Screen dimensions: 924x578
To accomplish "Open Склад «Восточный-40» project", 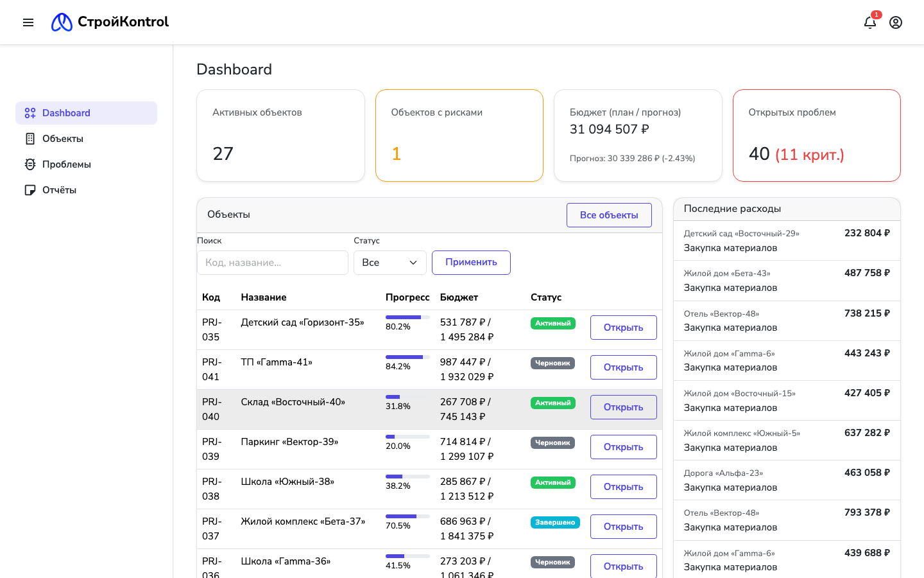I will pyautogui.click(x=624, y=407).
